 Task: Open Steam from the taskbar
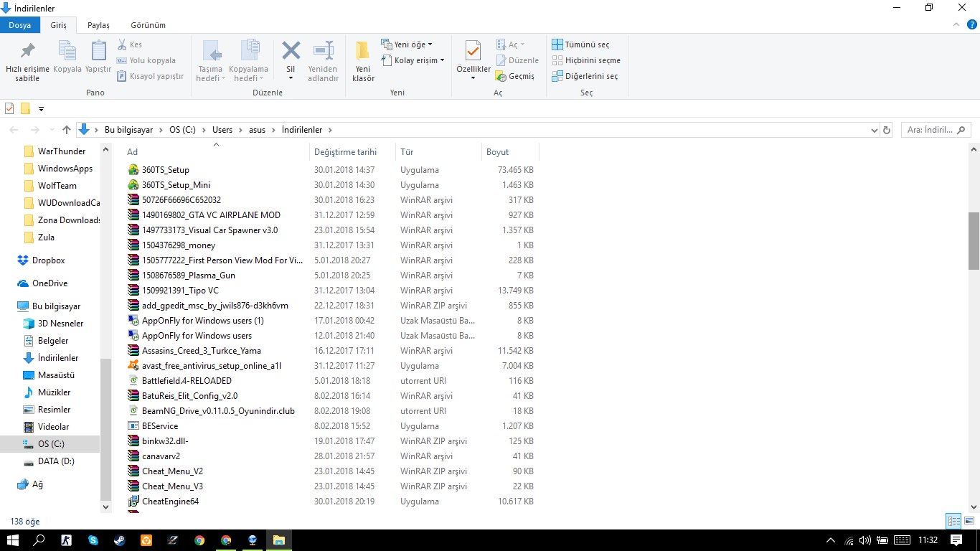(119, 540)
